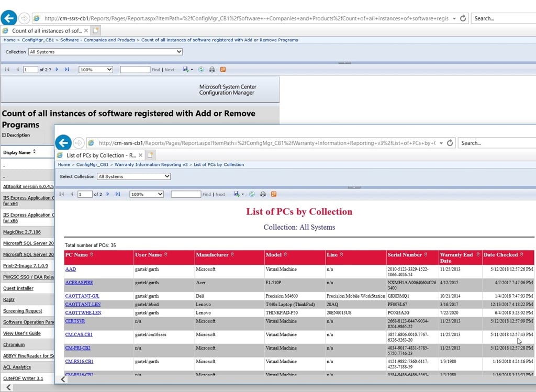Click the back navigation arrow button
This screenshot has width=536, height=392.
click(x=63, y=142)
